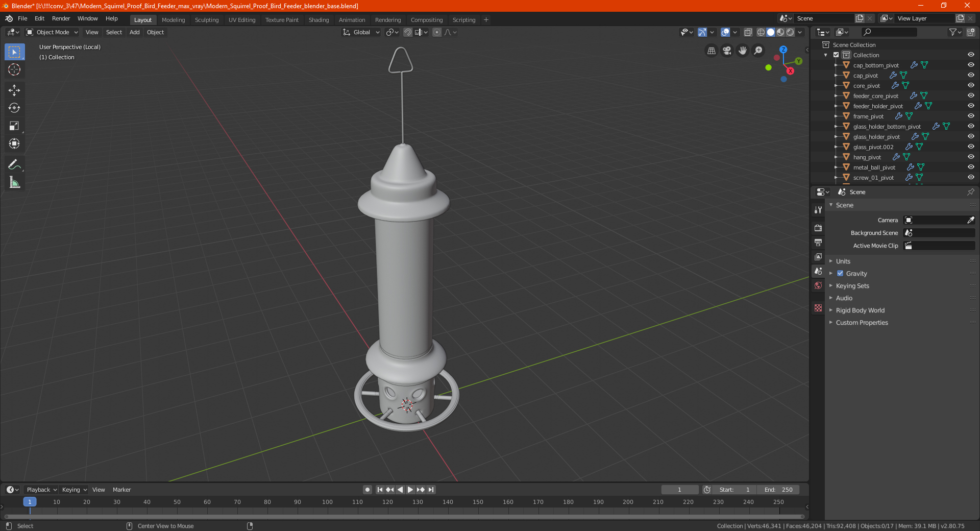Open the Global transform orientation dropdown

[x=361, y=32]
